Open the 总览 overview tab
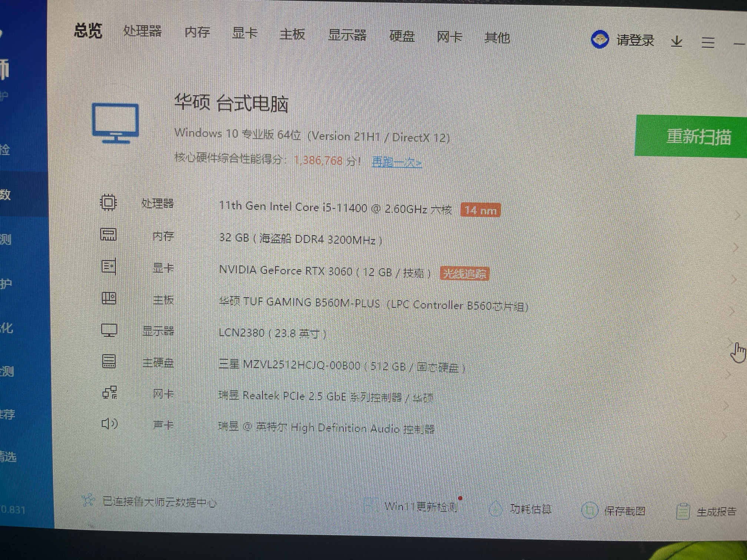Viewport: 747px width, 560px height. pos(88,30)
